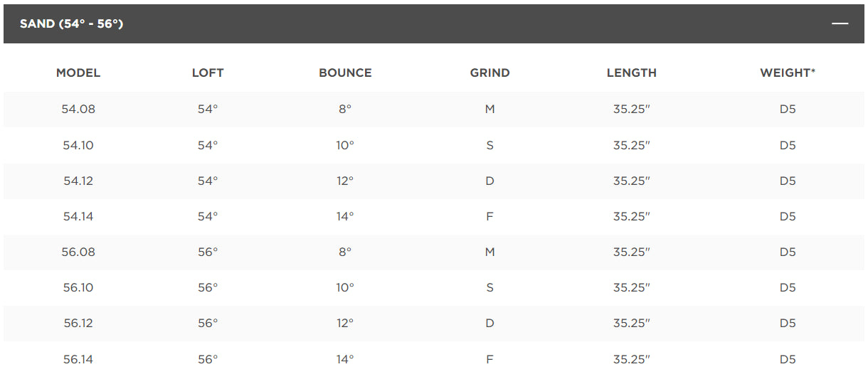Select model 56.12 cell
Screen dimensions: 868x384
point(78,323)
